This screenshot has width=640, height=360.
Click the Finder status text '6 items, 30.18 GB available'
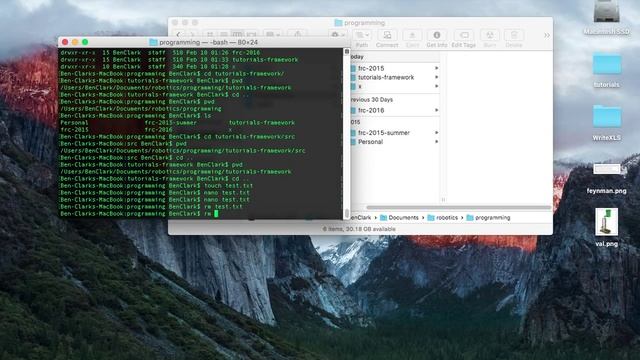click(x=359, y=229)
